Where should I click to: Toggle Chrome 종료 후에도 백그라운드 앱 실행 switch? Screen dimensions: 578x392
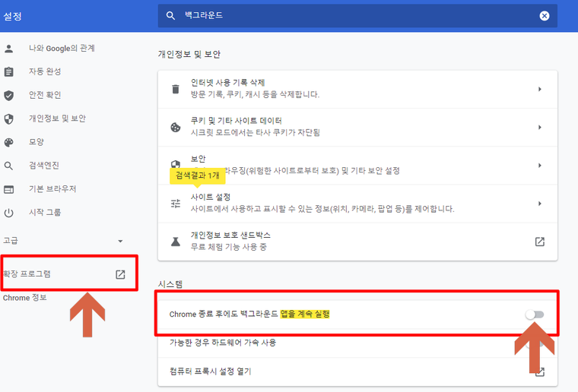(534, 314)
